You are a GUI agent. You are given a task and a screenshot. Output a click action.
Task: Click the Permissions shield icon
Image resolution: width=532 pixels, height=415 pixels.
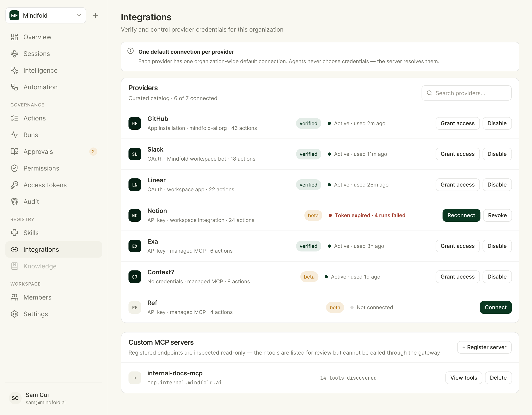(x=14, y=168)
